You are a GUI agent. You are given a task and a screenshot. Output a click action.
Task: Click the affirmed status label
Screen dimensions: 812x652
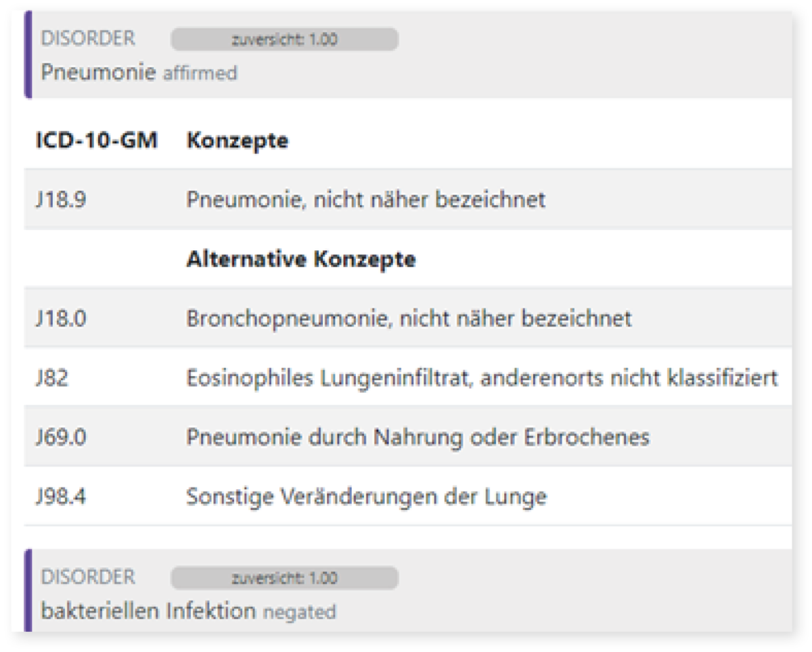pyautogui.click(x=200, y=73)
